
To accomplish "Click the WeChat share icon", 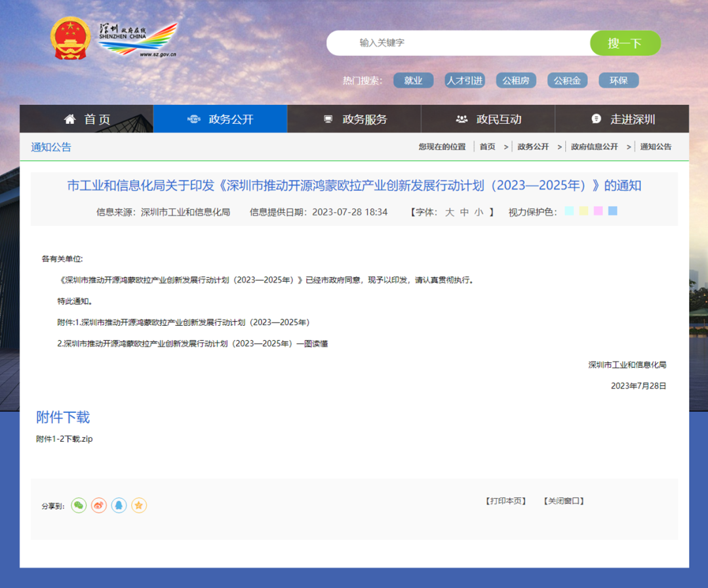I will coord(78,505).
